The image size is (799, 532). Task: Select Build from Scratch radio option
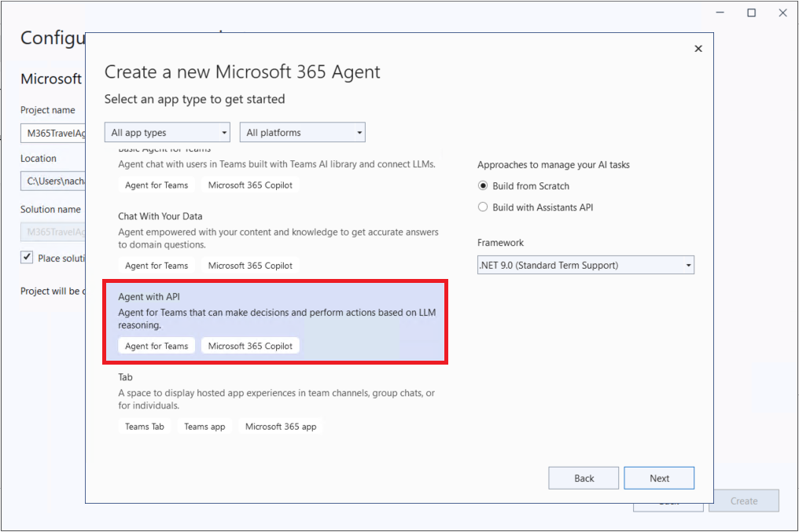[x=483, y=186]
